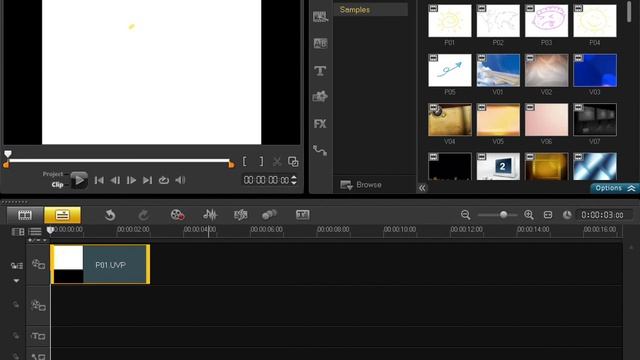Adjust the timeline zoom slider
The image size is (640, 360).
[503, 215]
